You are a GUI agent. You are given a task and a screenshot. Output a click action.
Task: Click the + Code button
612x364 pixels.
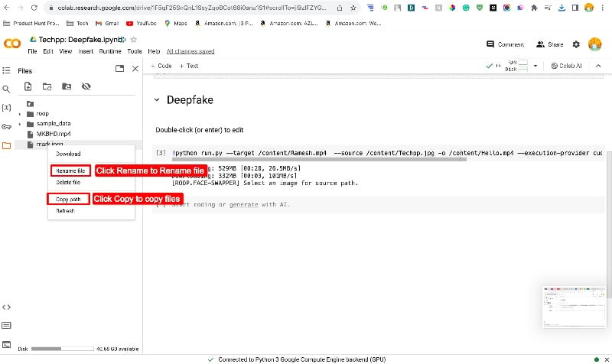[x=161, y=66]
